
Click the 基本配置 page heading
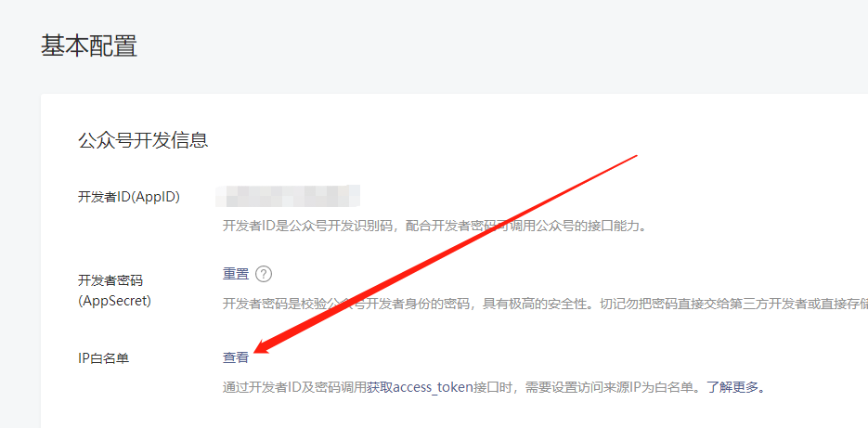[89, 45]
